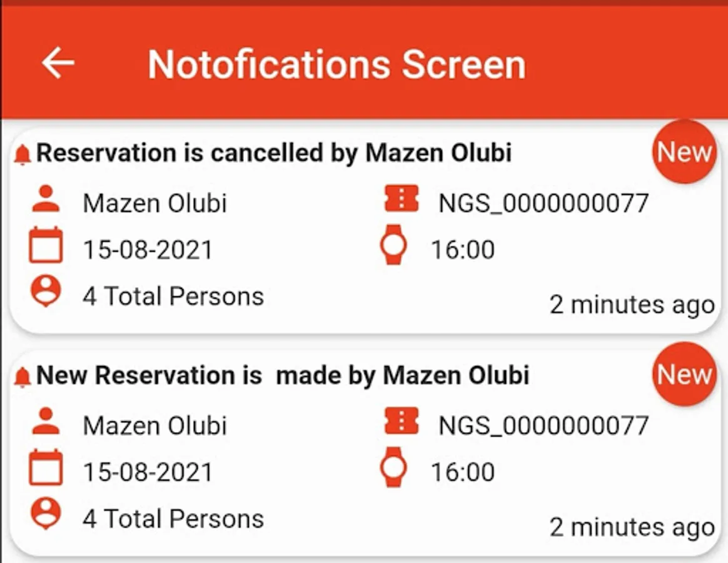Tap total persons icon in new reservation card
The width and height of the screenshot is (728, 563).
click(46, 514)
